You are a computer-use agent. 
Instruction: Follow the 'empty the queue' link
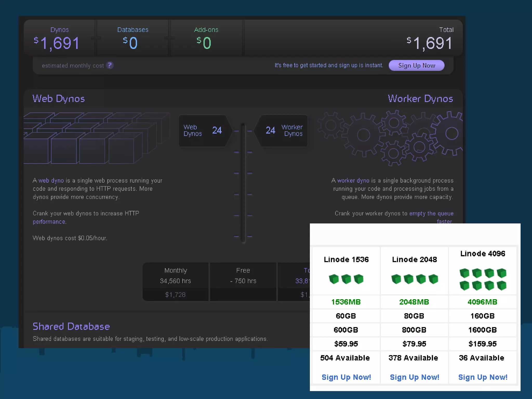pos(431,214)
